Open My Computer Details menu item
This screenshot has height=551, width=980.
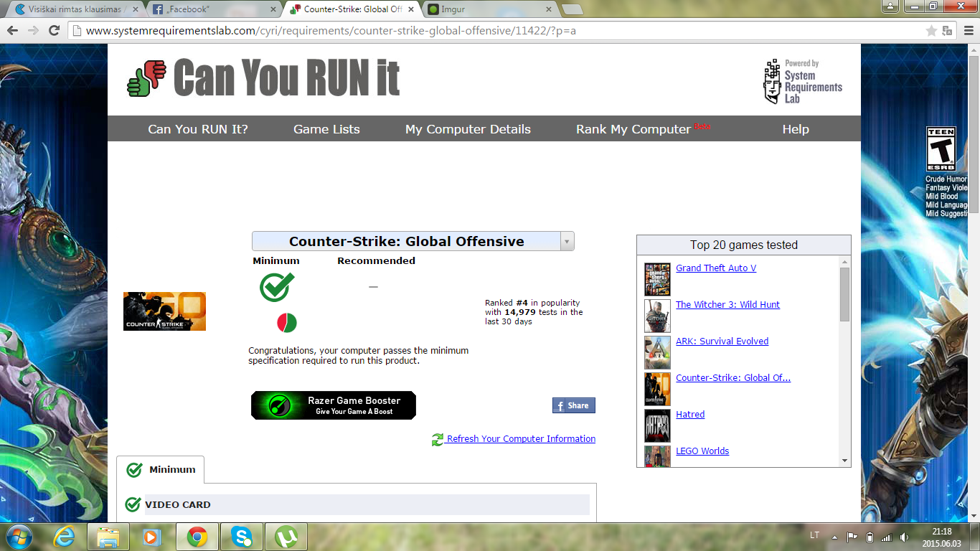click(x=468, y=129)
